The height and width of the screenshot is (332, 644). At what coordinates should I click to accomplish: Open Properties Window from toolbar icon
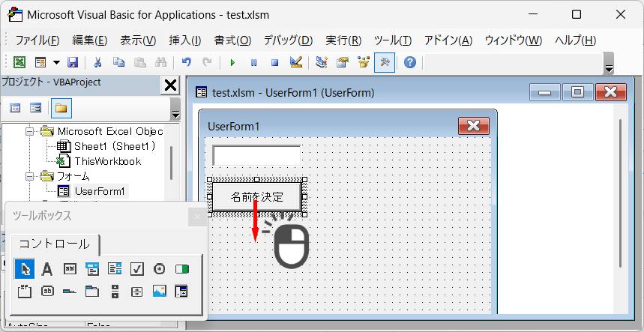[343, 62]
